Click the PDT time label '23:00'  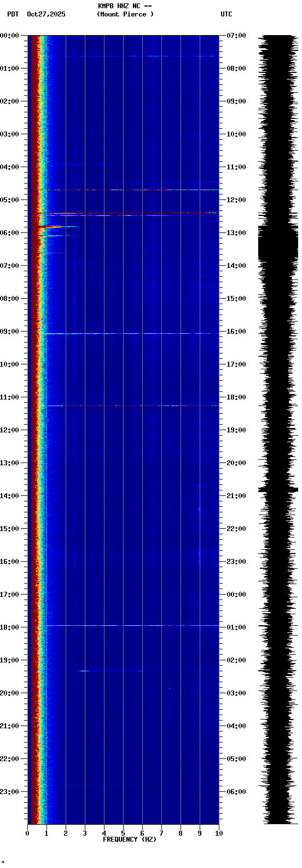10,792
